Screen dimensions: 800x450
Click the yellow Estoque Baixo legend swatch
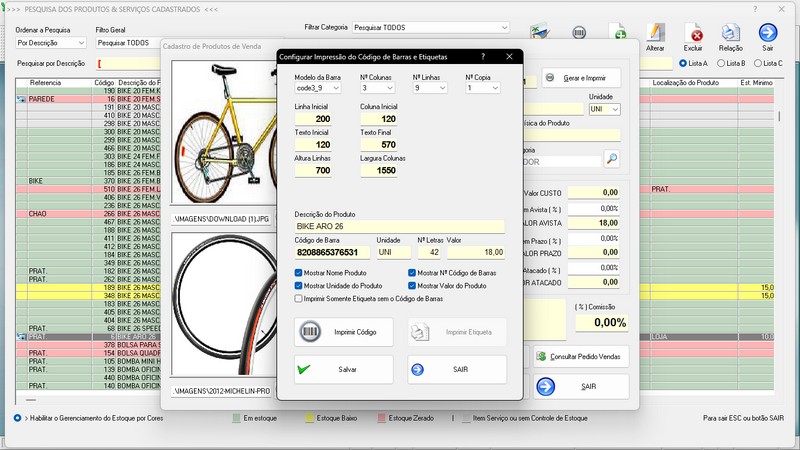click(309, 418)
